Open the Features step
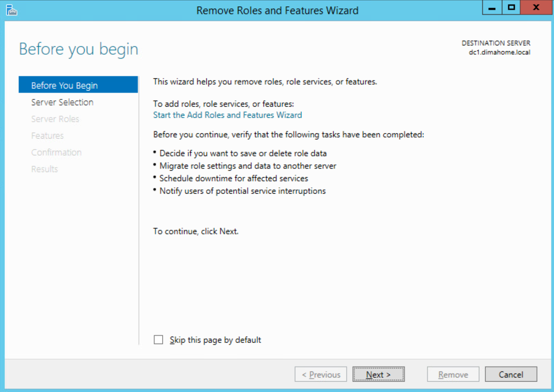Image resolution: width=554 pixels, height=392 pixels. pyautogui.click(x=47, y=136)
